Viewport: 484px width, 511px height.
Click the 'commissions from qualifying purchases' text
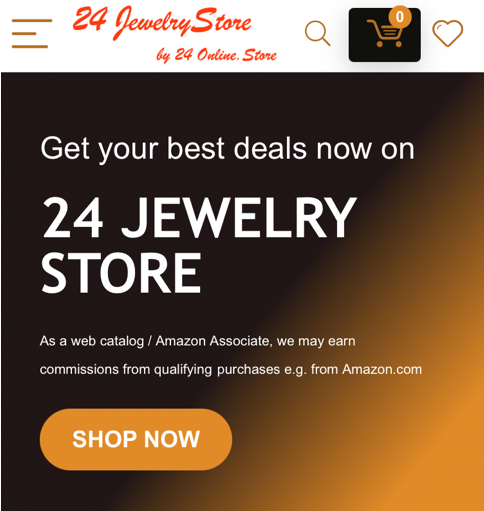tap(160, 369)
